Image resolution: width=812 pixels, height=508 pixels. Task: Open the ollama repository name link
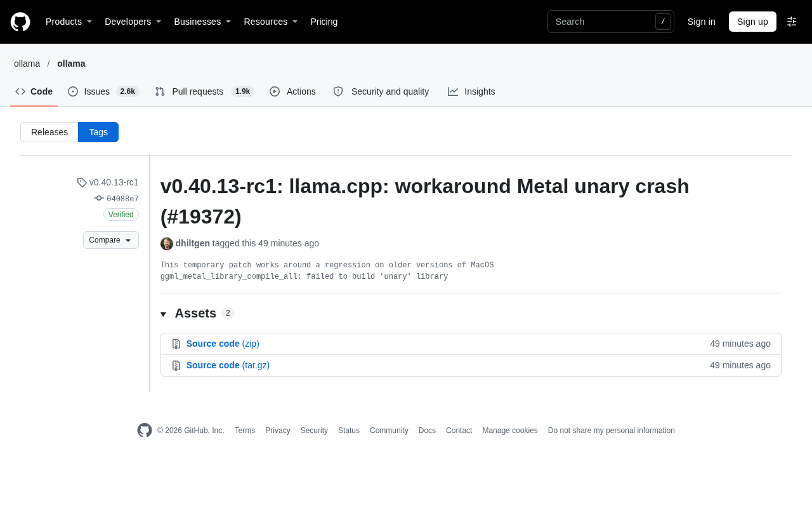point(71,63)
